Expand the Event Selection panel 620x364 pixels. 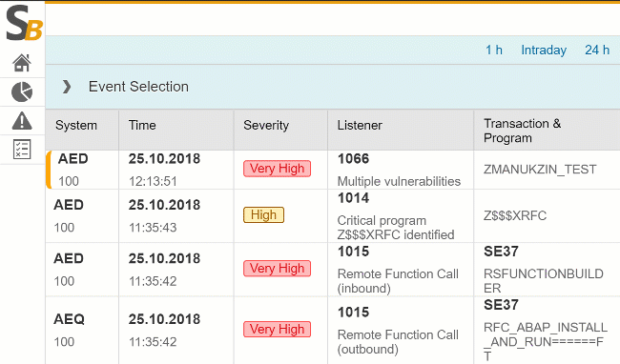pos(67,87)
